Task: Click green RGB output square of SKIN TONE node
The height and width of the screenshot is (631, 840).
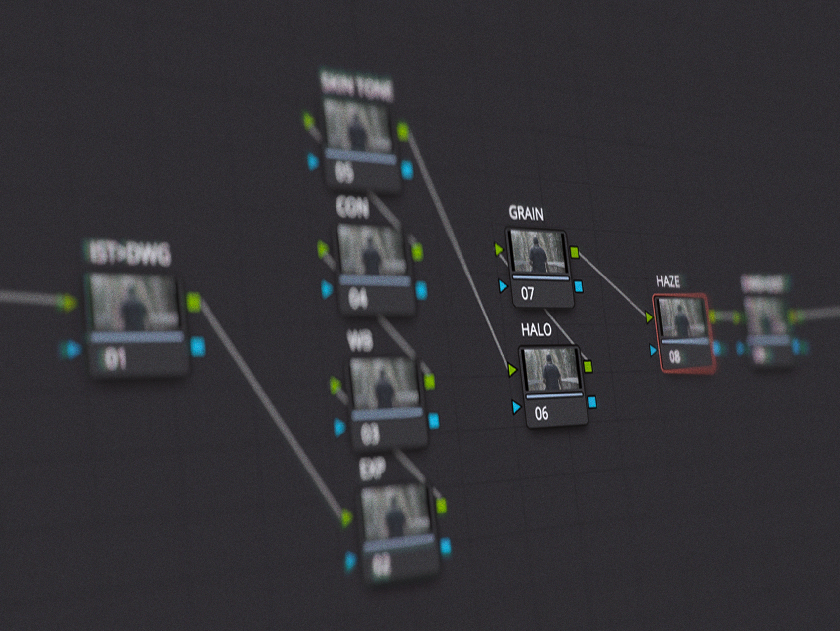Action: [403, 132]
